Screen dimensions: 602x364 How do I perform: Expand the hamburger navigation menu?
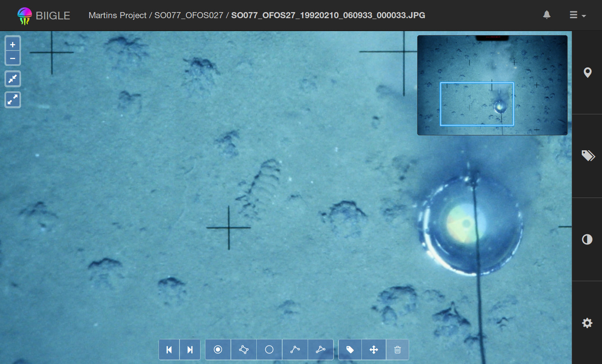[577, 15]
